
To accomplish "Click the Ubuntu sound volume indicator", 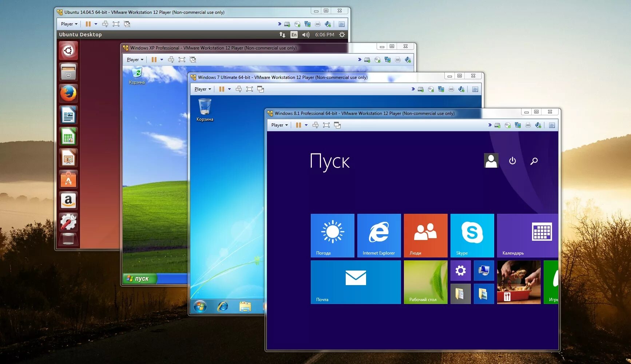I will (306, 35).
